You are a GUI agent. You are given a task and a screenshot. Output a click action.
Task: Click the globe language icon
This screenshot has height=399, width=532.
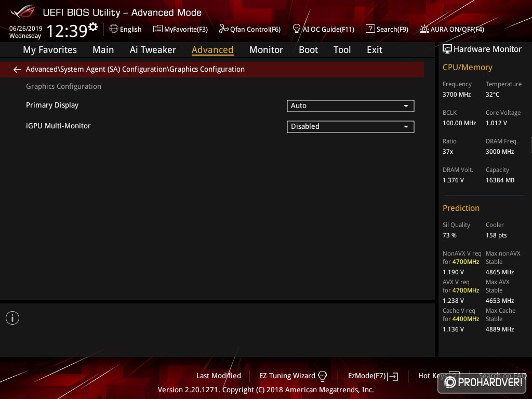(114, 29)
